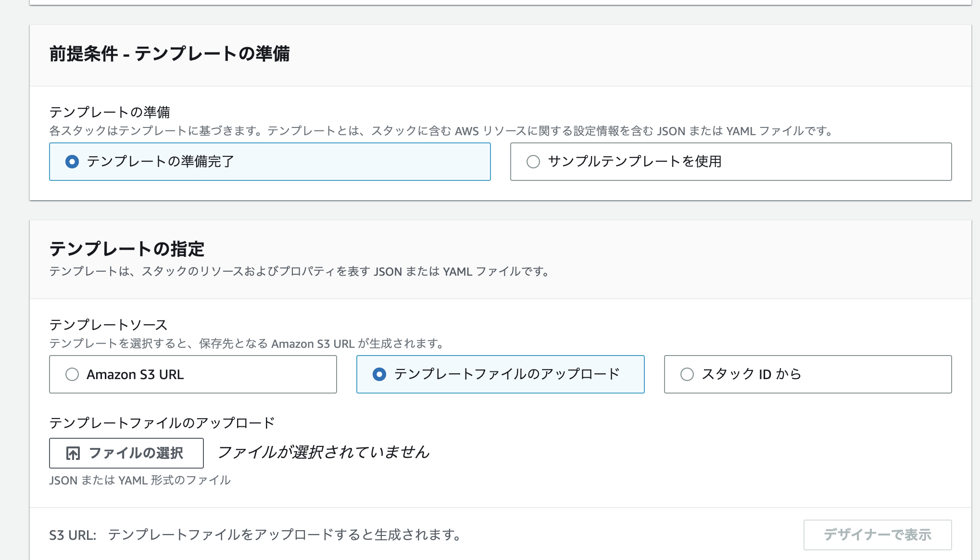
Task: Pick テンプレートファイルのアップロード radio option
Action: 500,374
